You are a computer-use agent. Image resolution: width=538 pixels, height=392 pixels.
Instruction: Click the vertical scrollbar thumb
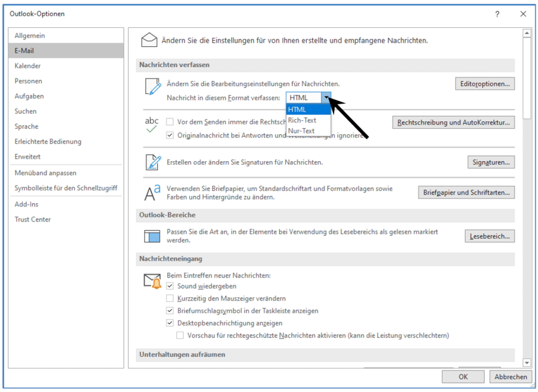point(526,78)
